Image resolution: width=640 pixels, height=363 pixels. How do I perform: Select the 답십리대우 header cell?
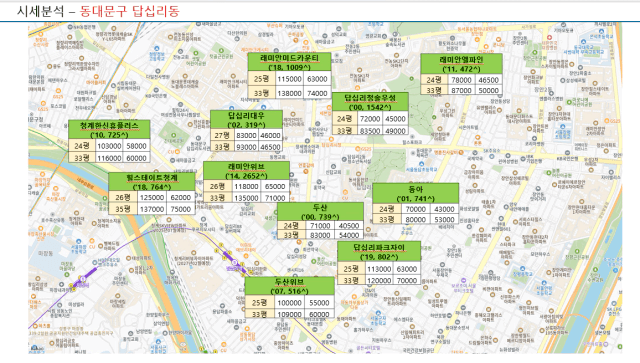246,120
